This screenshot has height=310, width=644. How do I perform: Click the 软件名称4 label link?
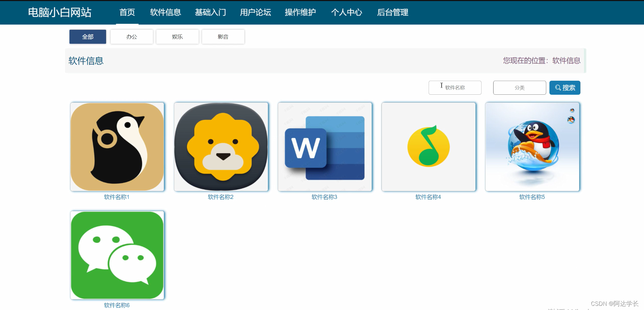[428, 197]
